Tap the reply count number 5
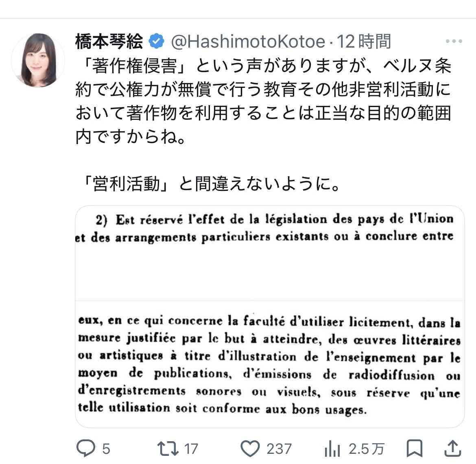This screenshot has width=476, height=464. (106, 449)
